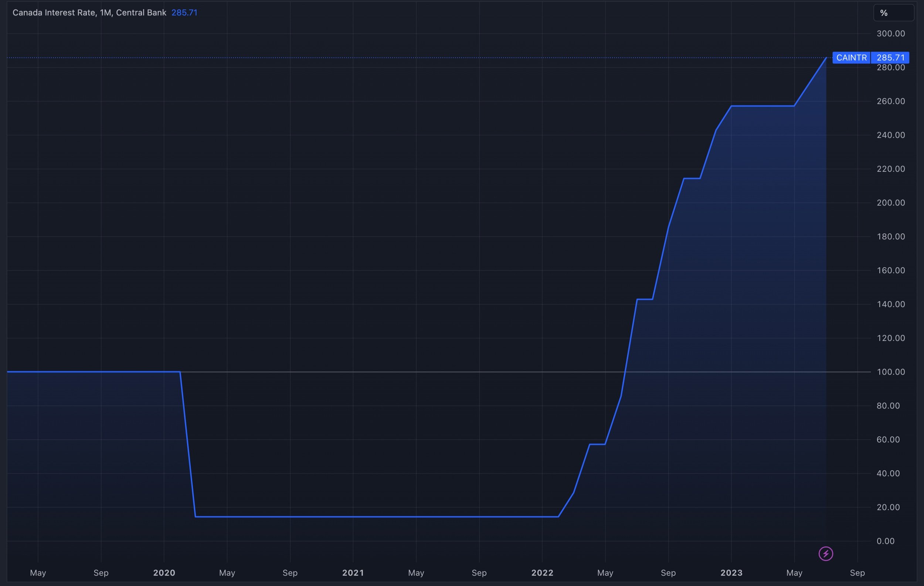Screen dimensions: 924x586
Task: Select the 160.00 price axis label
Action: pos(891,270)
